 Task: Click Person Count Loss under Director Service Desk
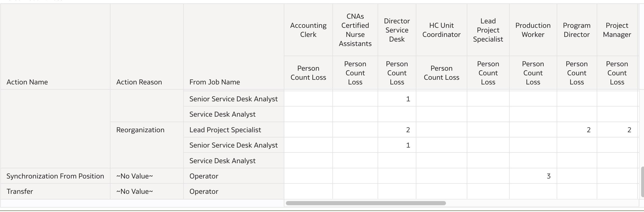point(397,73)
